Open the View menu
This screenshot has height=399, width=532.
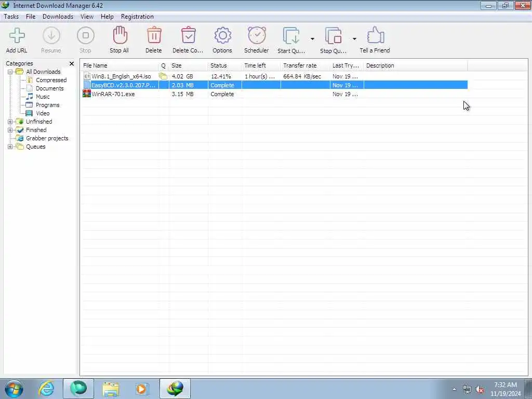tap(87, 17)
